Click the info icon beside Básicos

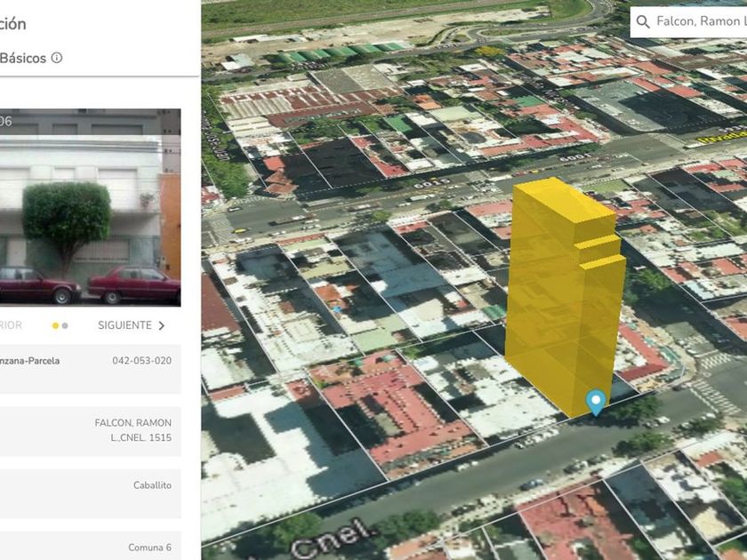57,58
